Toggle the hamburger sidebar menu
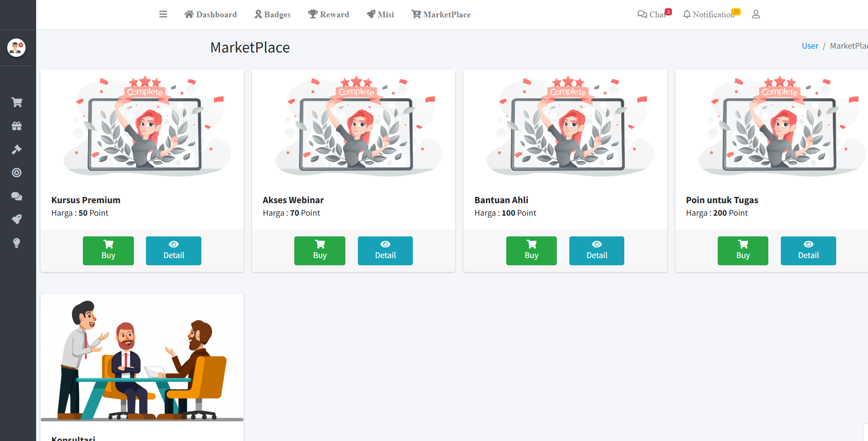Viewport: 868px width, 441px height. click(x=163, y=14)
